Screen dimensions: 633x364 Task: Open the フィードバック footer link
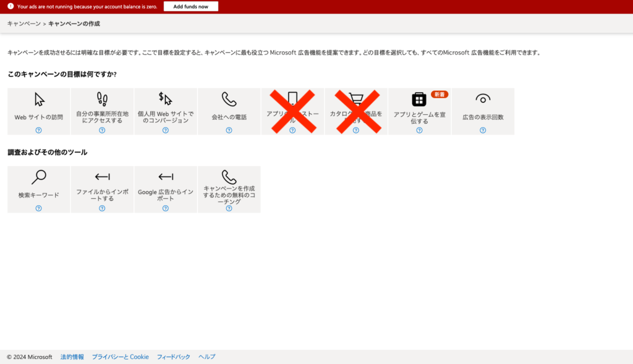coord(174,357)
